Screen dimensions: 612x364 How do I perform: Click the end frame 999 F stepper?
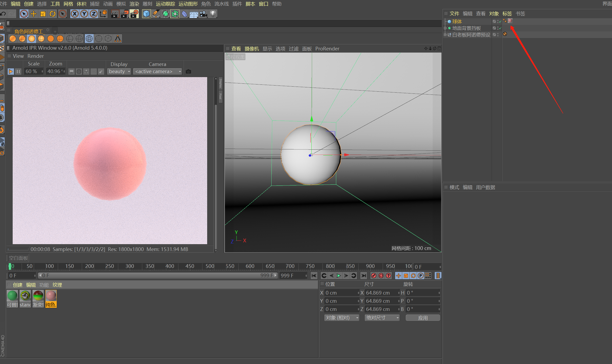(x=306, y=276)
